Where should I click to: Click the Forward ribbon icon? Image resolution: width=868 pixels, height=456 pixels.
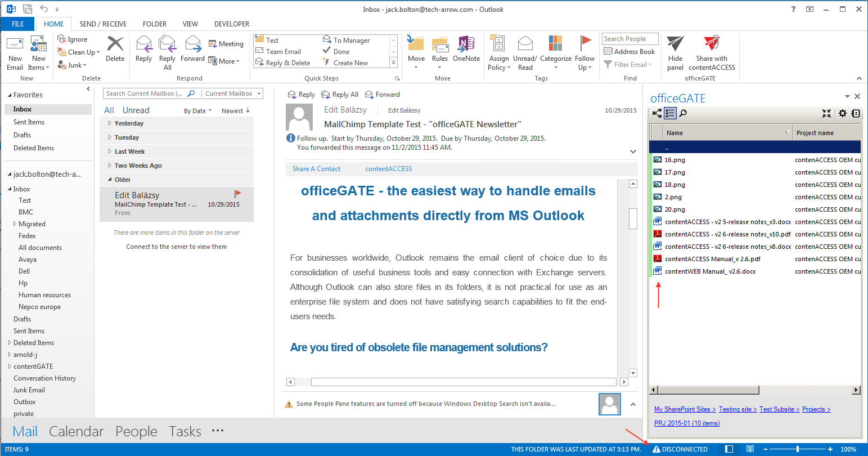pos(193,44)
